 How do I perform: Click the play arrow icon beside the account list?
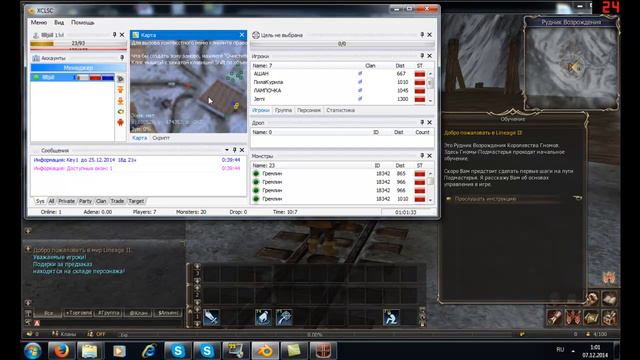[x=120, y=78]
